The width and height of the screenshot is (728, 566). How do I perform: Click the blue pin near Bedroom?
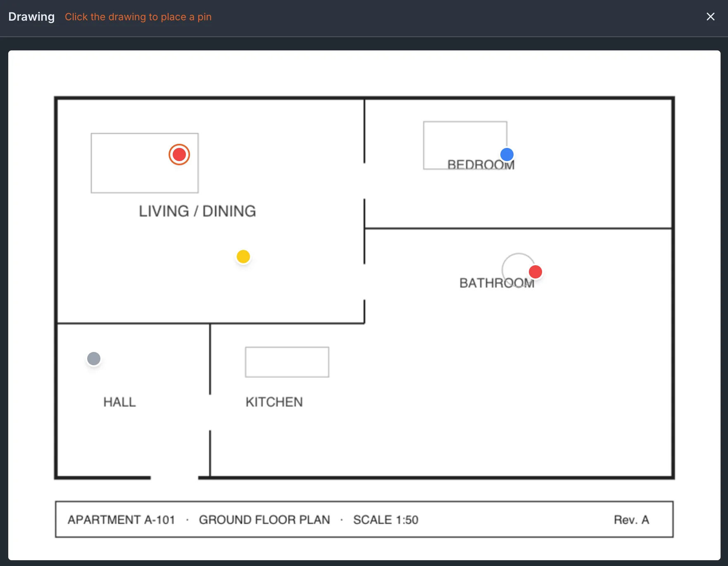(x=507, y=155)
